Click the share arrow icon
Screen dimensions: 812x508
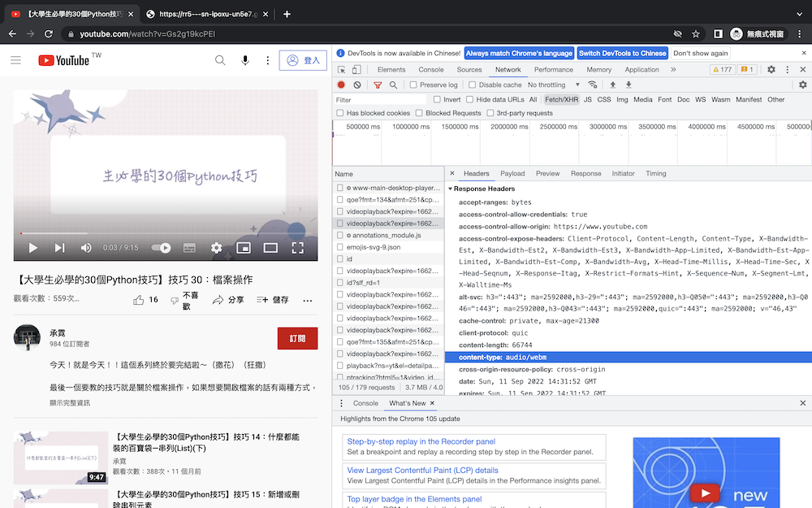[218, 300]
